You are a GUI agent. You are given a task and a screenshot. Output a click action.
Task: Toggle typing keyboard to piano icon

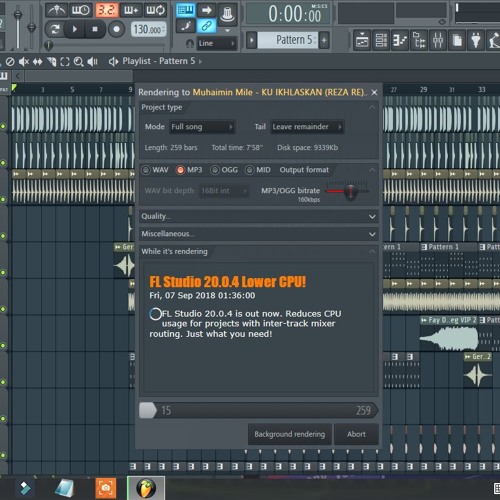[x=185, y=10]
